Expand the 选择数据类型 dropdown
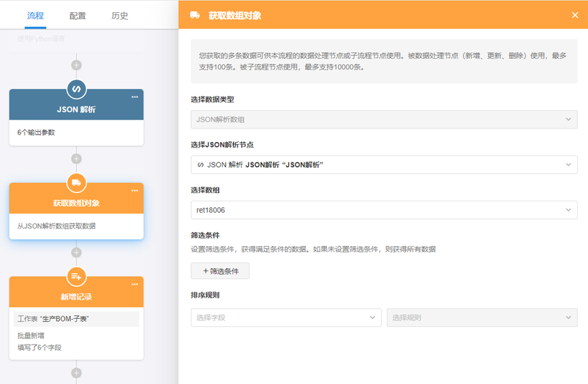The width and height of the screenshot is (588, 384). [383, 120]
